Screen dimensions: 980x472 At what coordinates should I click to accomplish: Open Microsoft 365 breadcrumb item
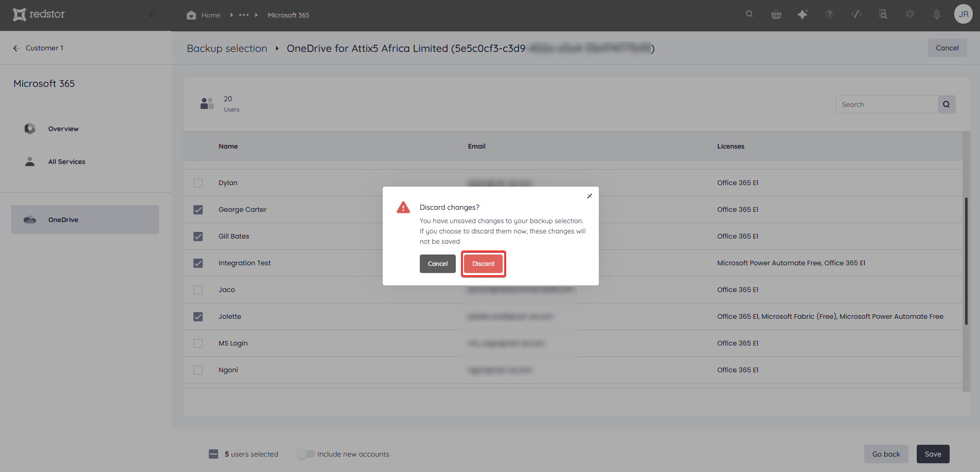coord(289,15)
